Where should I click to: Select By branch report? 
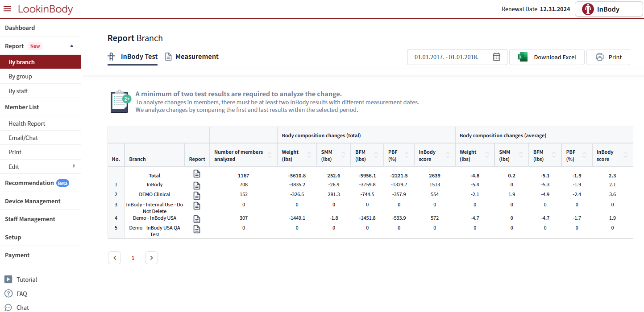coord(40,62)
